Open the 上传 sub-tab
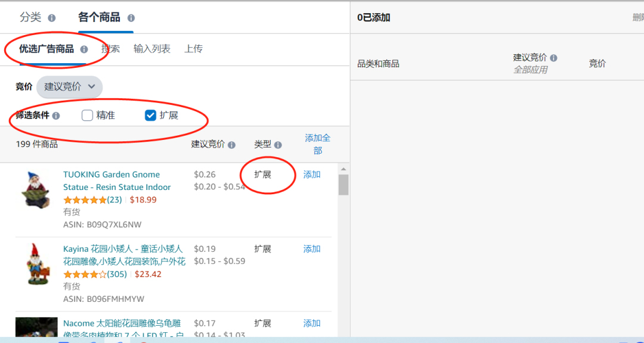The image size is (644, 343). click(x=193, y=49)
